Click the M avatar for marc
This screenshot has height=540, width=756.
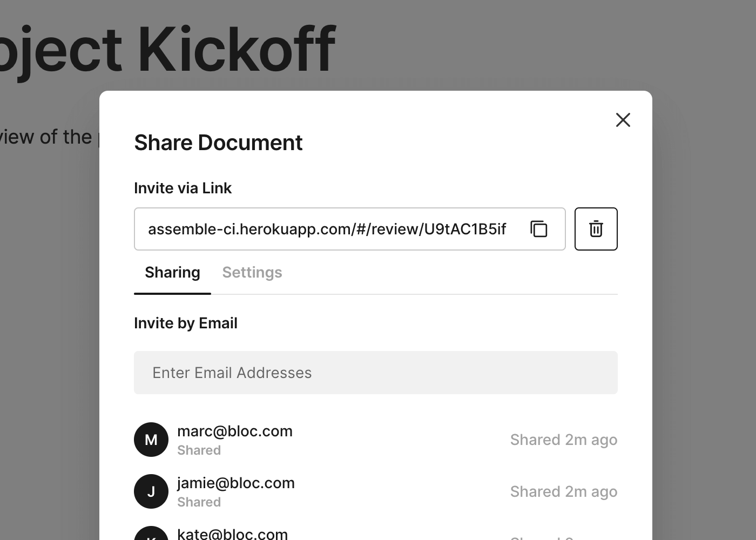tap(151, 440)
